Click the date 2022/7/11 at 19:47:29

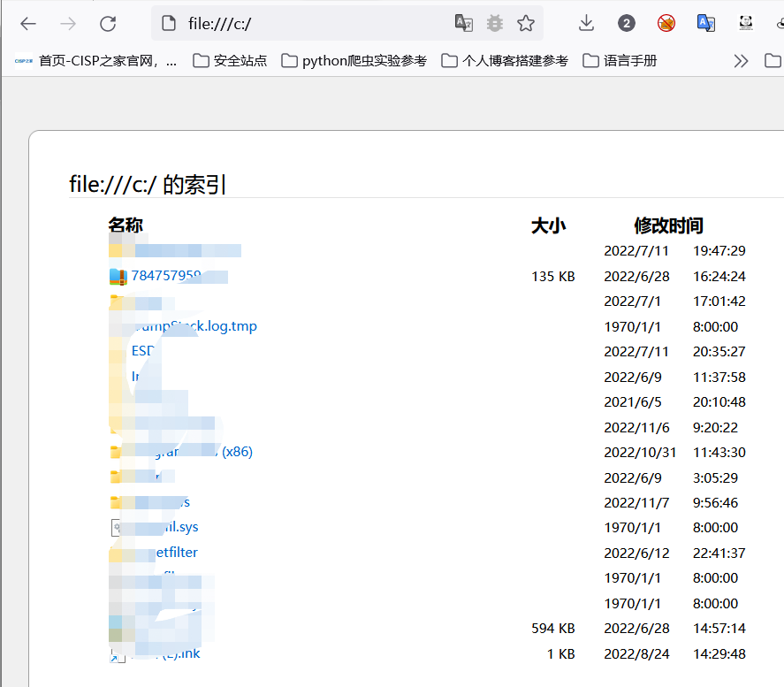(x=636, y=251)
